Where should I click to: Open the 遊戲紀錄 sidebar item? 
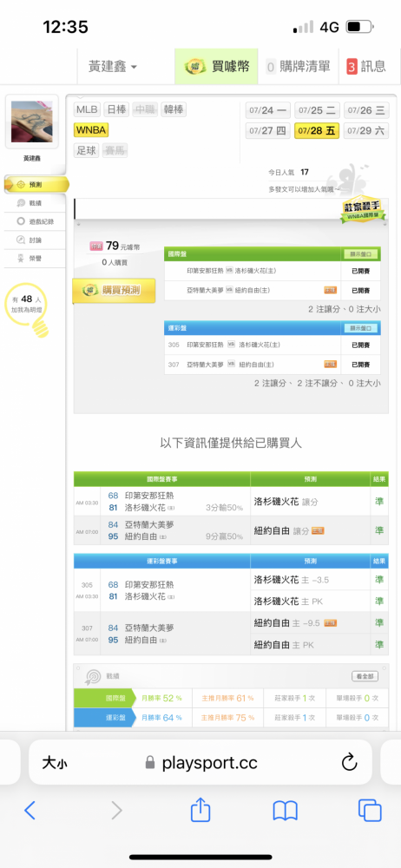click(x=35, y=221)
